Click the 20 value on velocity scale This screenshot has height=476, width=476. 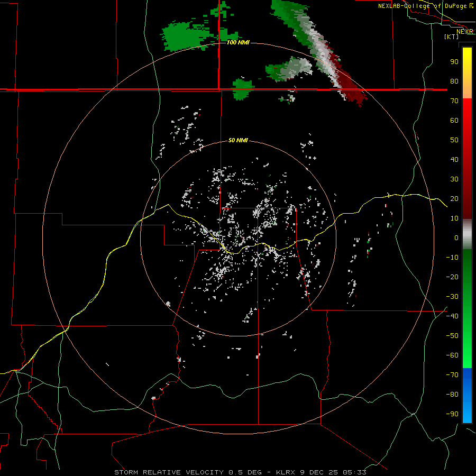454,199
